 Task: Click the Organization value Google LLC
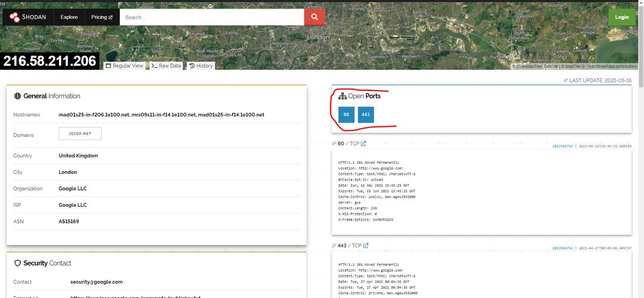[72, 188]
